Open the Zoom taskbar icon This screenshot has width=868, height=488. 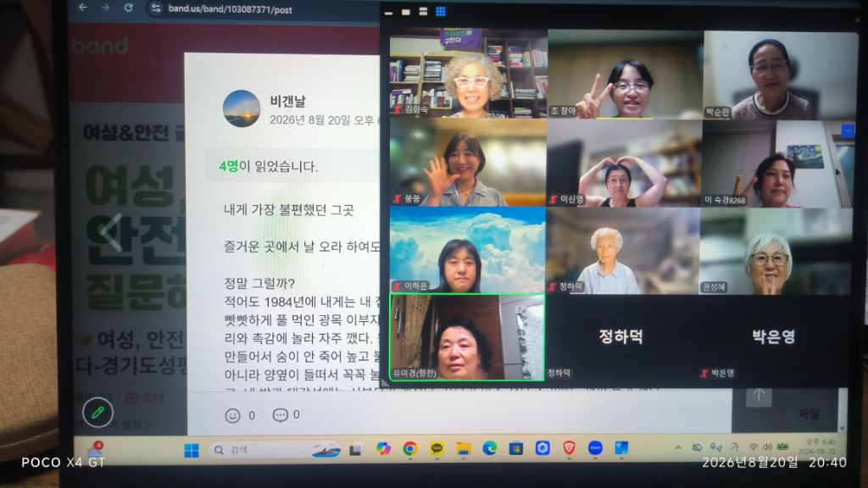tap(595, 448)
